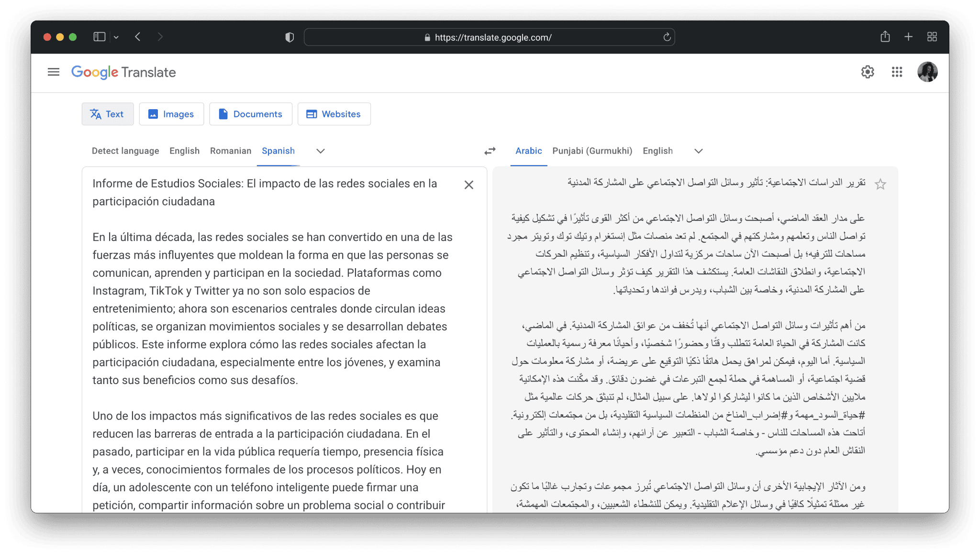980x554 pixels.
Task: Star to save this translation
Action: (880, 184)
